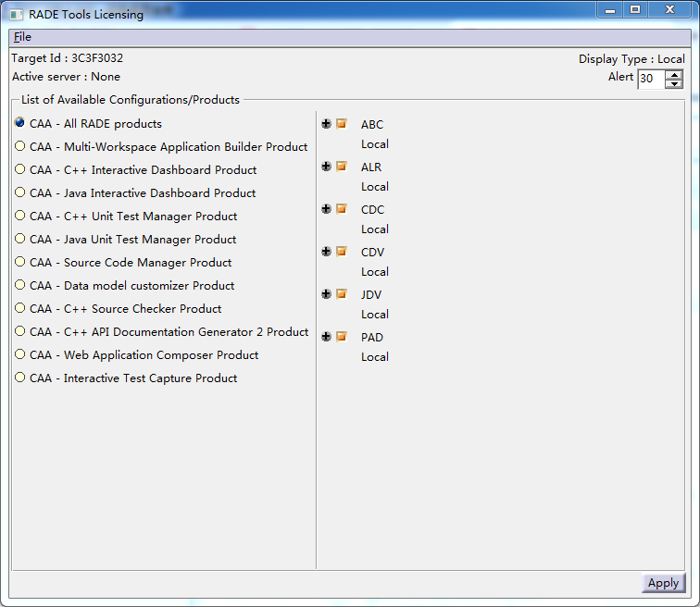700x607 pixels.
Task: Click the Apply button
Action: (x=663, y=583)
